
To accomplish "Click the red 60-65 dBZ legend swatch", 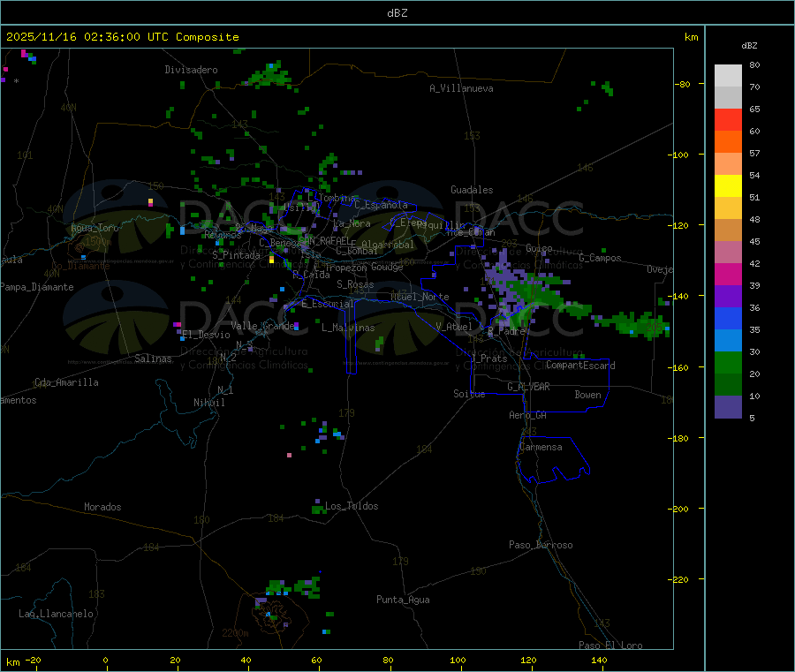I will 728,119.
